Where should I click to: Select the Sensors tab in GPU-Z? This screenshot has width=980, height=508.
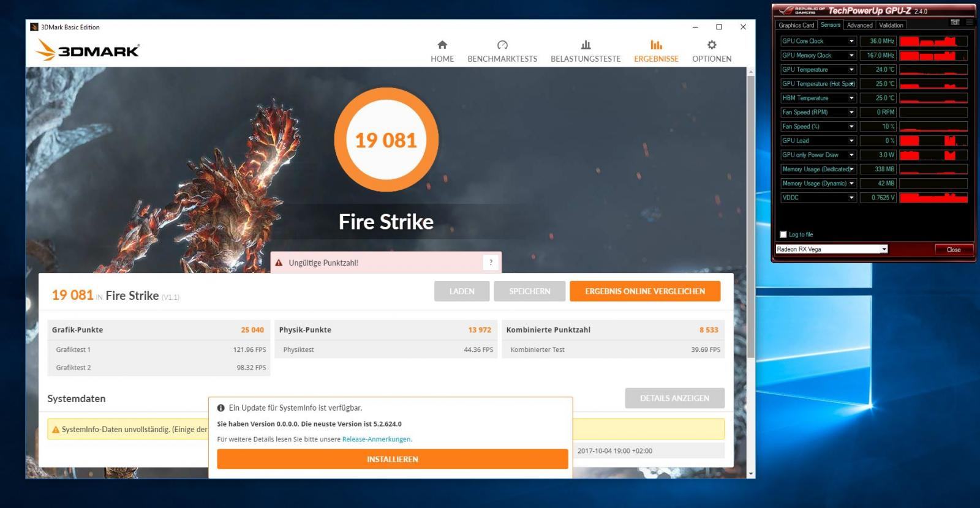[831, 24]
